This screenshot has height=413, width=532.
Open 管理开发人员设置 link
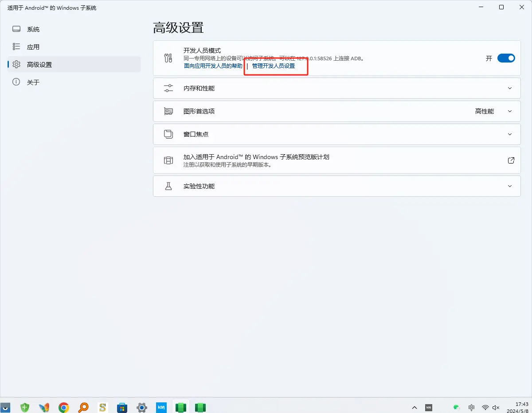(x=274, y=66)
